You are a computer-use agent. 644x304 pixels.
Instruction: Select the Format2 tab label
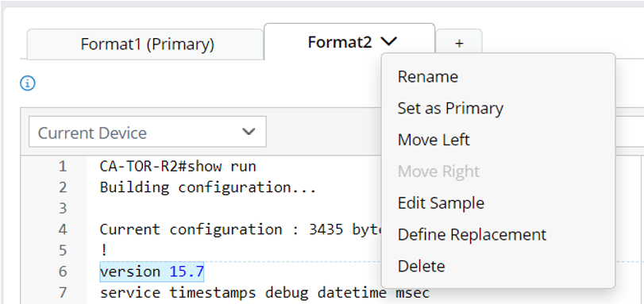(x=340, y=42)
